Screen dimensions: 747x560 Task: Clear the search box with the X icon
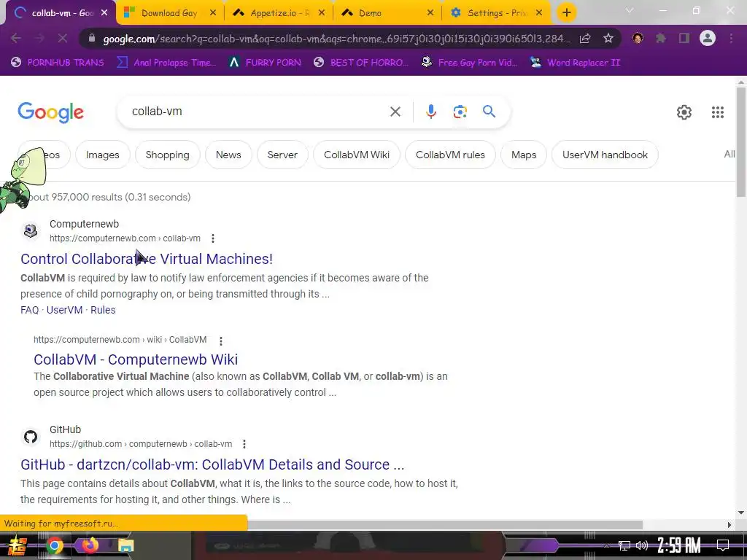(395, 112)
